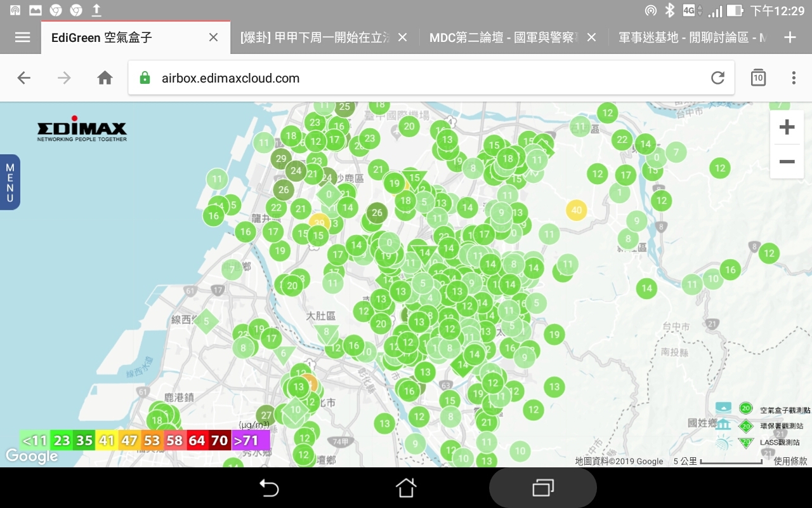Open the blue MENU side panel
Screen dimensions: 812x508
[x=10, y=182]
